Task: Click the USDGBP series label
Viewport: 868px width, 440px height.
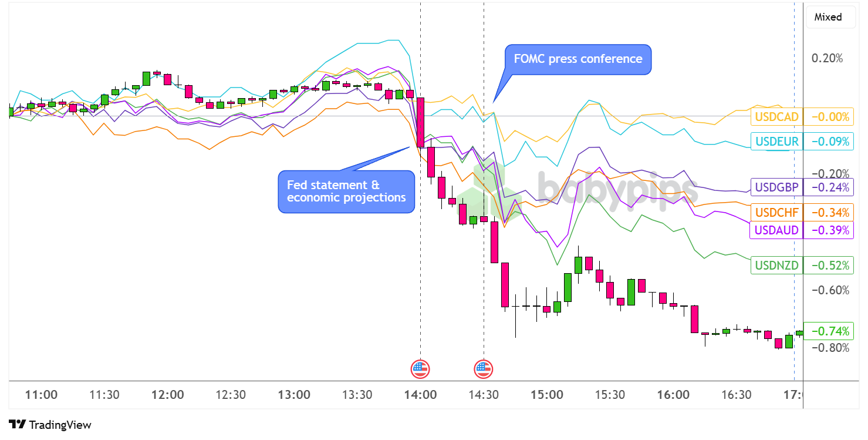Action: 776,187
